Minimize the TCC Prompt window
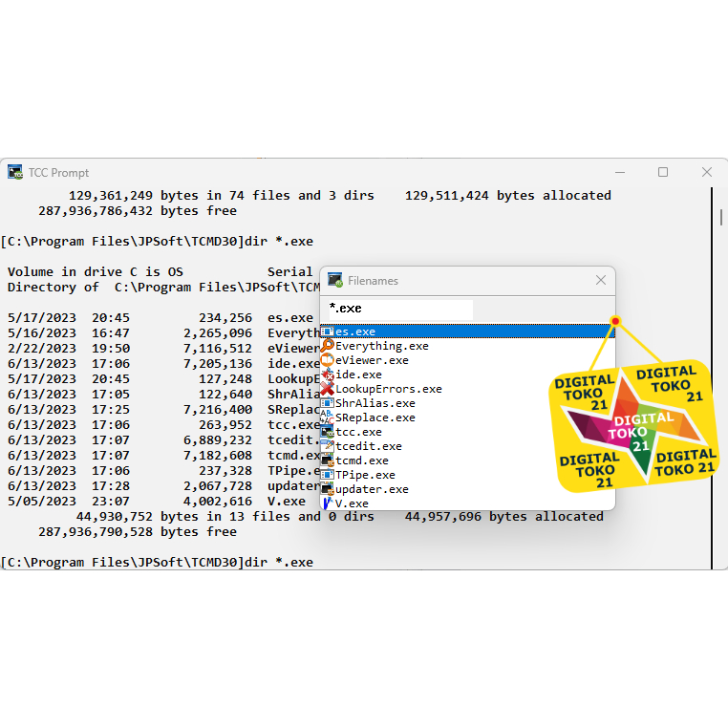The height and width of the screenshot is (728, 728). 620,172
